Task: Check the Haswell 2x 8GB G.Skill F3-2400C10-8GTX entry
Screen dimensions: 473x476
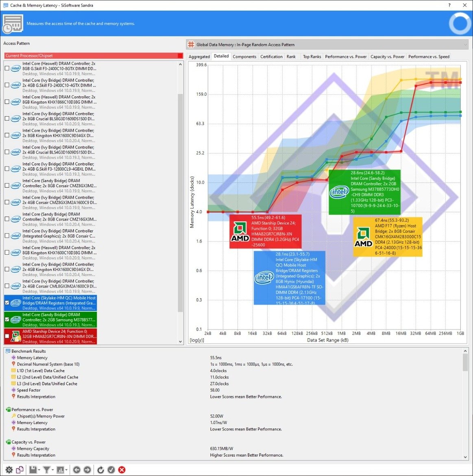Action: [7, 68]
